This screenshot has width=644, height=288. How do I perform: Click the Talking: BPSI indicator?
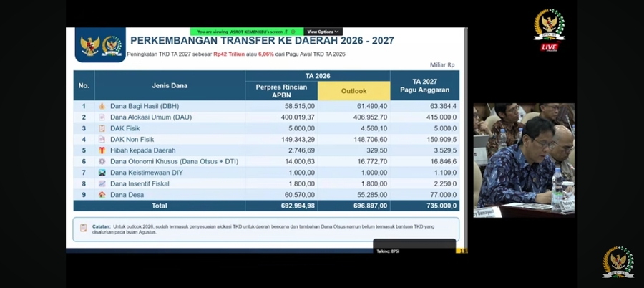(388, 251)
